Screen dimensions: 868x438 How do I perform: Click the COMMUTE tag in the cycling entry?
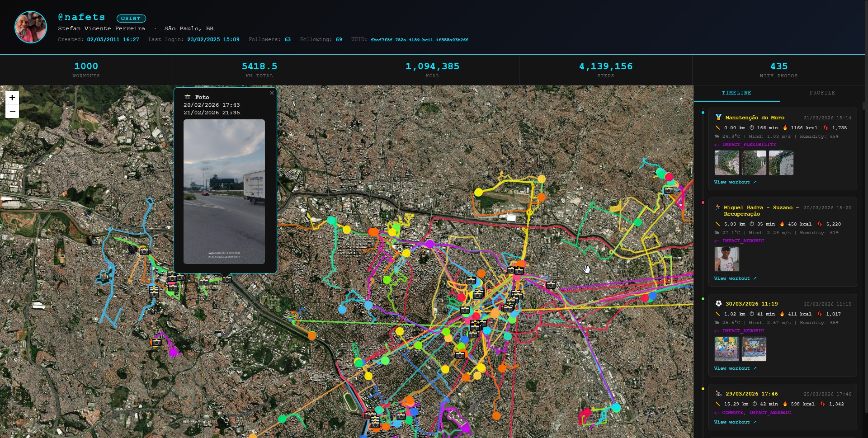733,413
